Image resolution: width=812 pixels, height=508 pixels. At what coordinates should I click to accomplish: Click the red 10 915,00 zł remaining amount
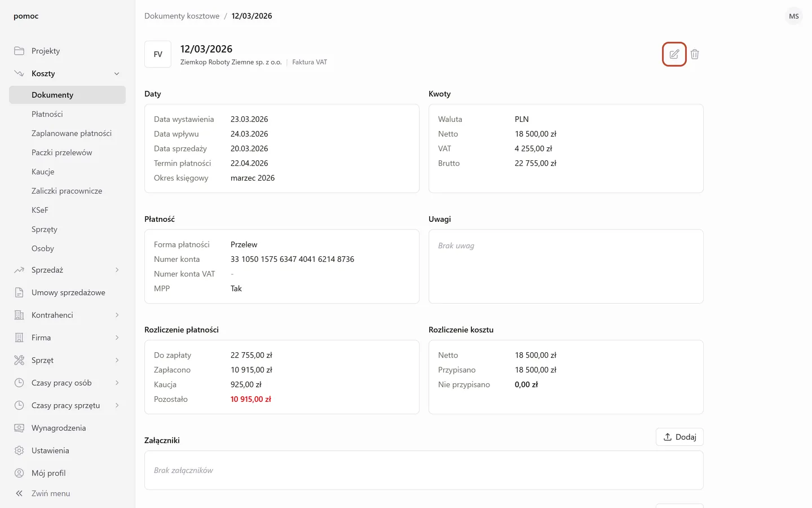click(x=251, y=399)
